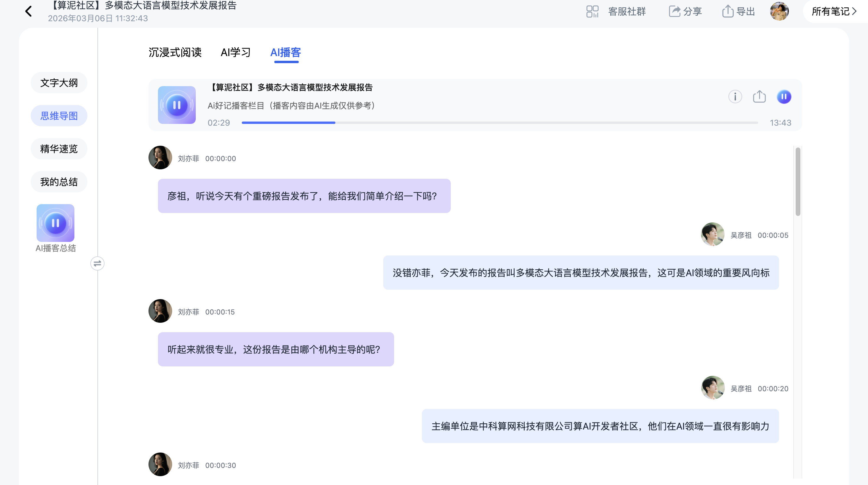Viewport: 868px width, 485px height.
Task: Click the podcast title in player card
Action: point(291,88)
